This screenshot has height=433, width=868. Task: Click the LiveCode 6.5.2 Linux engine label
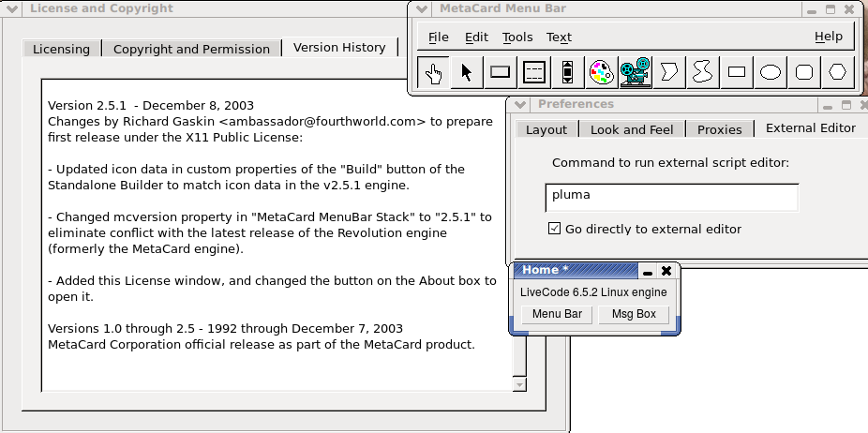(x=593, y=291)
